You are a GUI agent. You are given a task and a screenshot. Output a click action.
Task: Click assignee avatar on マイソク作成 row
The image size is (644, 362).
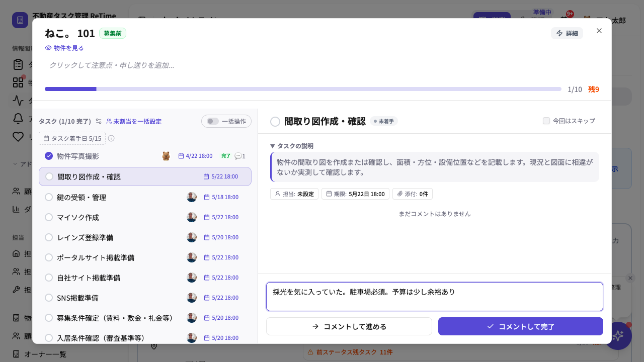(192, 217)
